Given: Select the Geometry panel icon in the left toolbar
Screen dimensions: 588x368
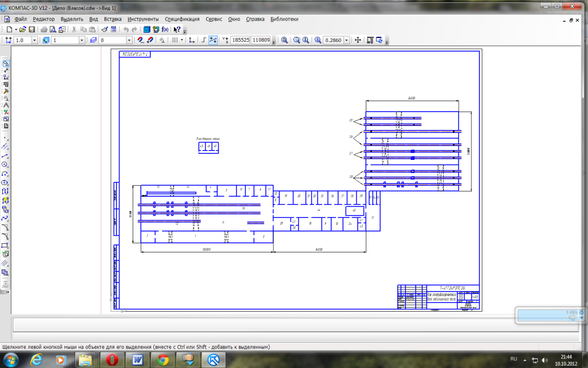Looking at the screenshot, I should click(x=6, y=63).
